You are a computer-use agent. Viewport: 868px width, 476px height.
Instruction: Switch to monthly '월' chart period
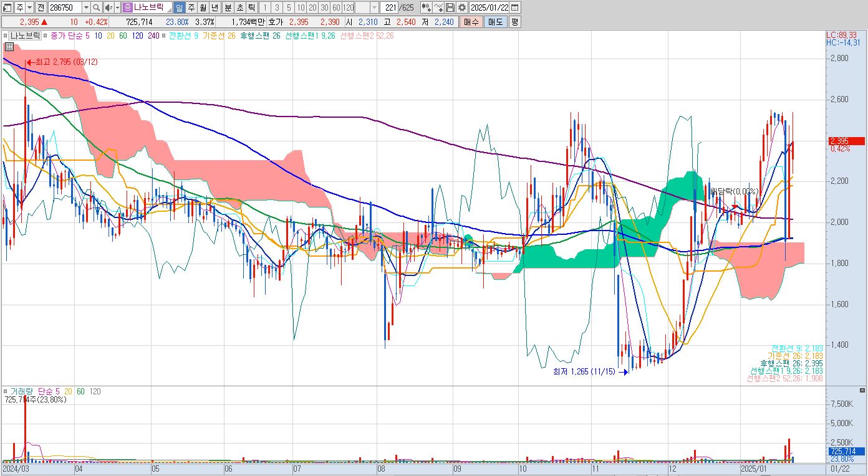(203, 7)
